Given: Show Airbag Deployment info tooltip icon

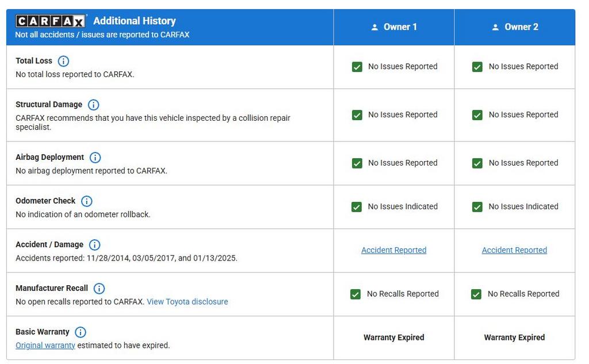Looking at the screenshot, I should 95,158.
